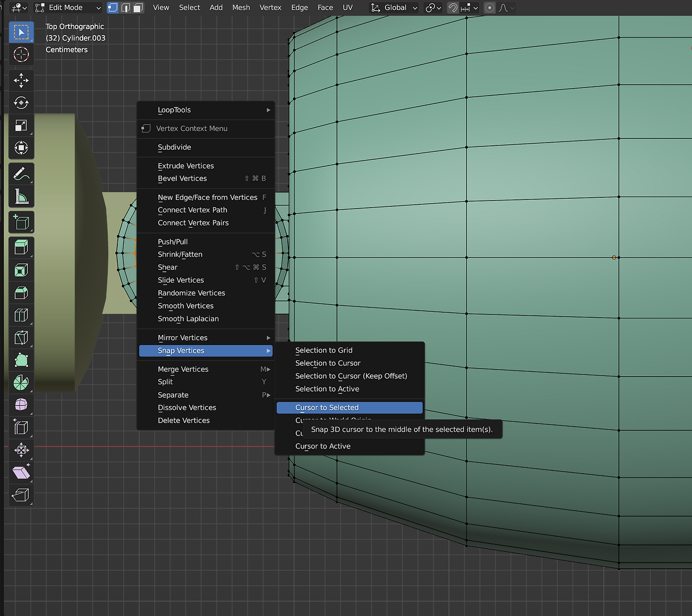Select the Move tool
The width and height of the screenshot is (692, 616).
pyautogui.click(x=21, y=80)
